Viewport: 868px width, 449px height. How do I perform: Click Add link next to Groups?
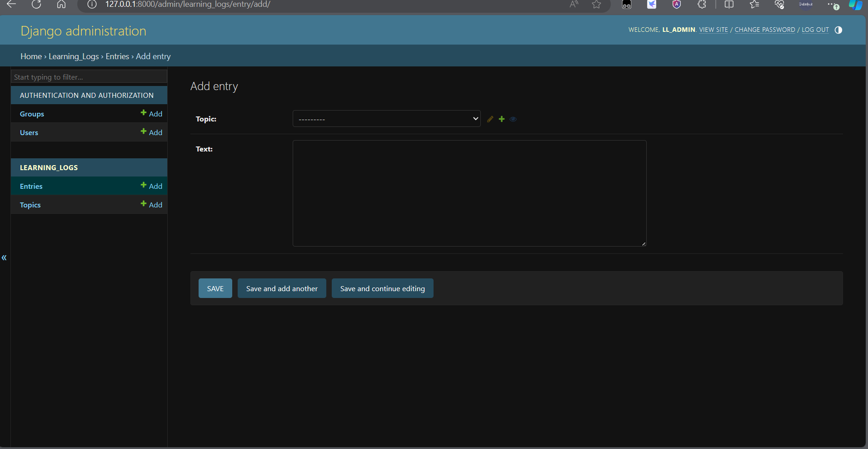(151, 114)
